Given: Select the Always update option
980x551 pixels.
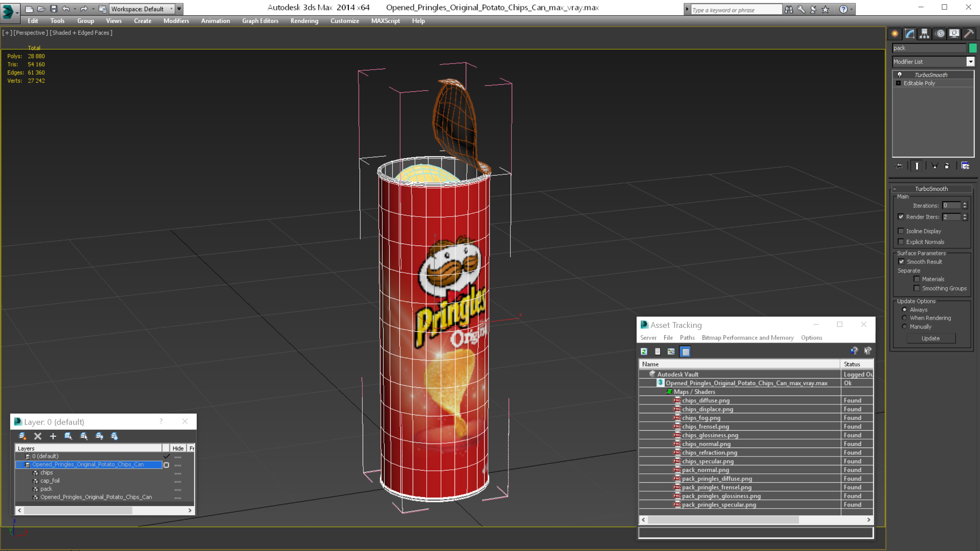Looking at the screenshot, I should pos(904,310).
